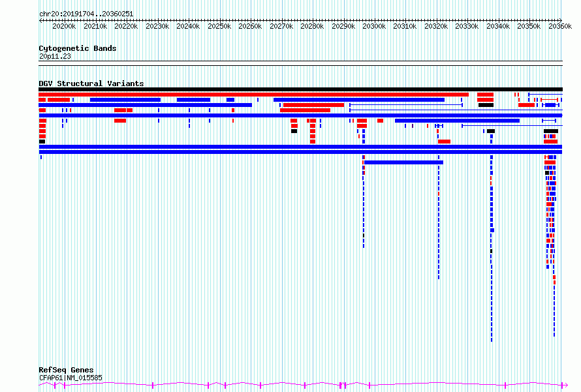Image resolution: width=581 pixels, height=392 pixels.
Task: Select the 20360k ruler label
Action: (x=560, y=26)
